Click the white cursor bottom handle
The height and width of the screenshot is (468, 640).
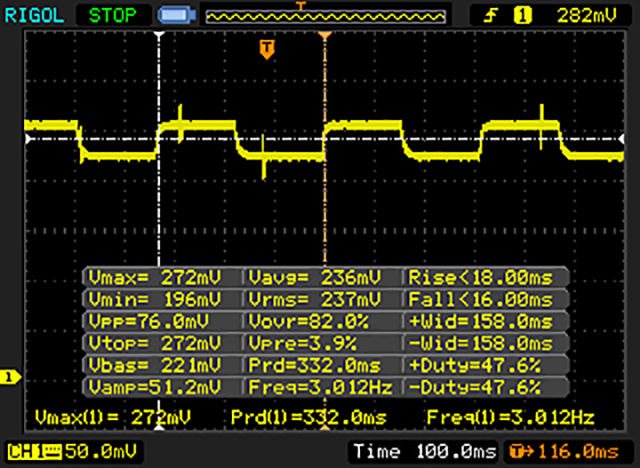pyautogui.click(x=159, y=426)
